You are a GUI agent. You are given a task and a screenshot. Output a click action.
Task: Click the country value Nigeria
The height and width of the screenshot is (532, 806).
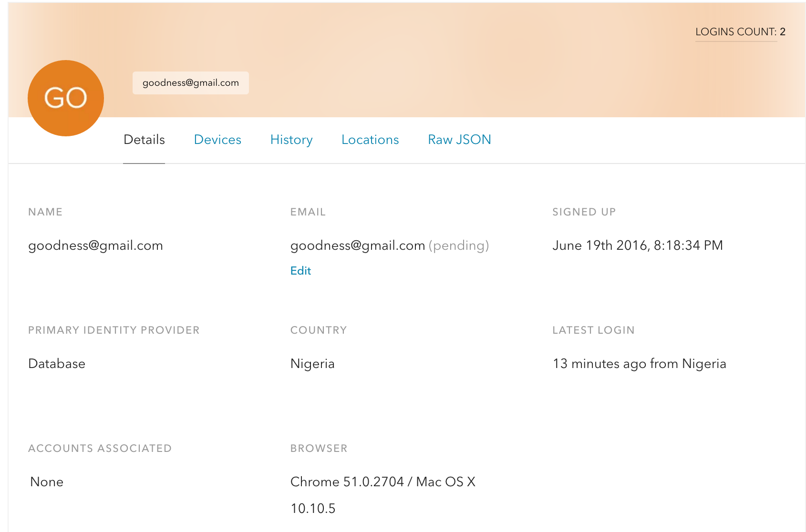pos(312,364)
